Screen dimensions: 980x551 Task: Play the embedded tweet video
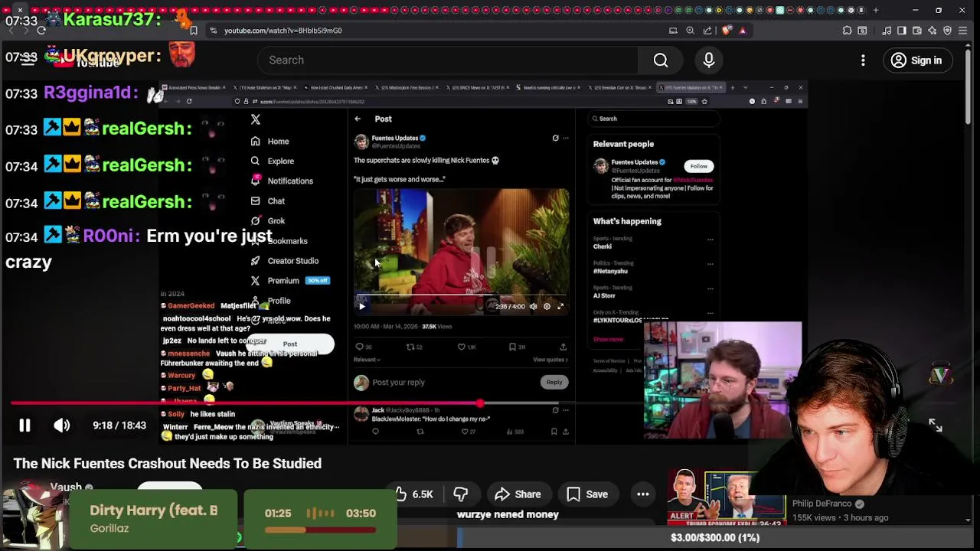(x=362, y=306)
